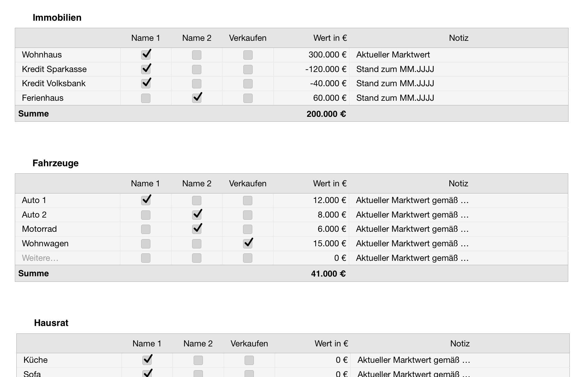Tick Verkaufen for Auto 1
588x377 pixels.
(x=248, y=200)
